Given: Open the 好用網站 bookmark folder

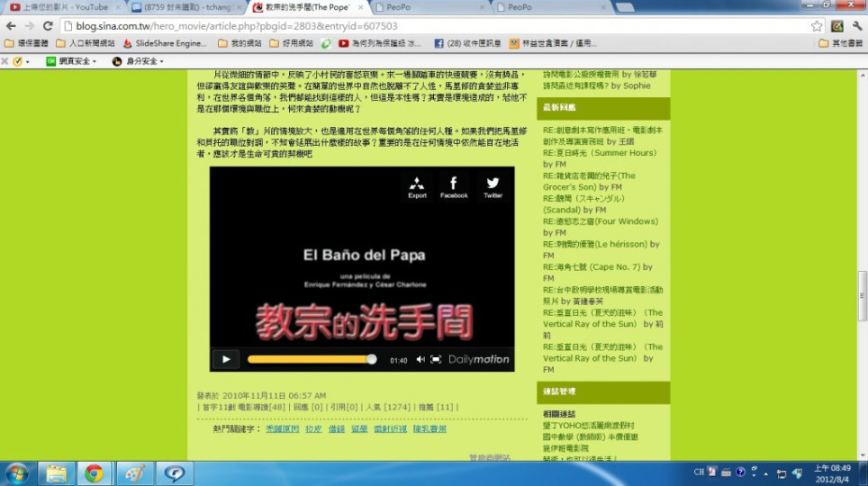Looking at the screenshot, I should (291, 43).
